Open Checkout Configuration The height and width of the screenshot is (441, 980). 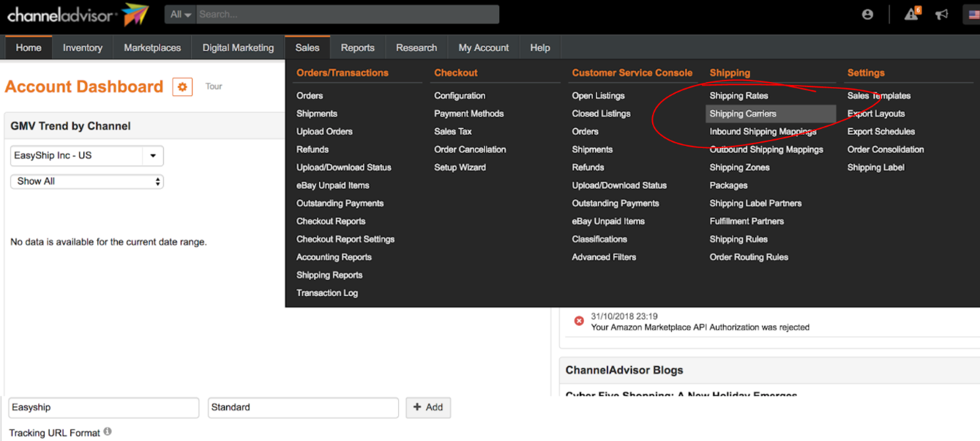(x=460, y=96)
